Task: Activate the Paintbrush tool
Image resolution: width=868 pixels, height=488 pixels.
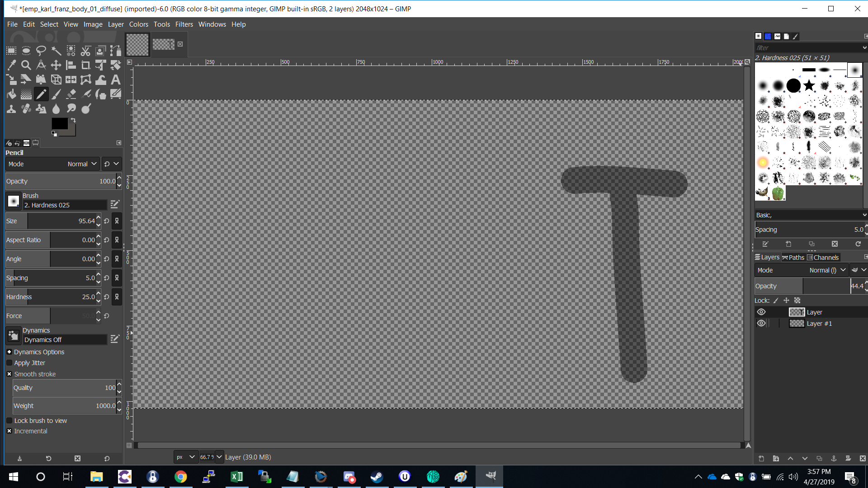Action: coord(56,94)
